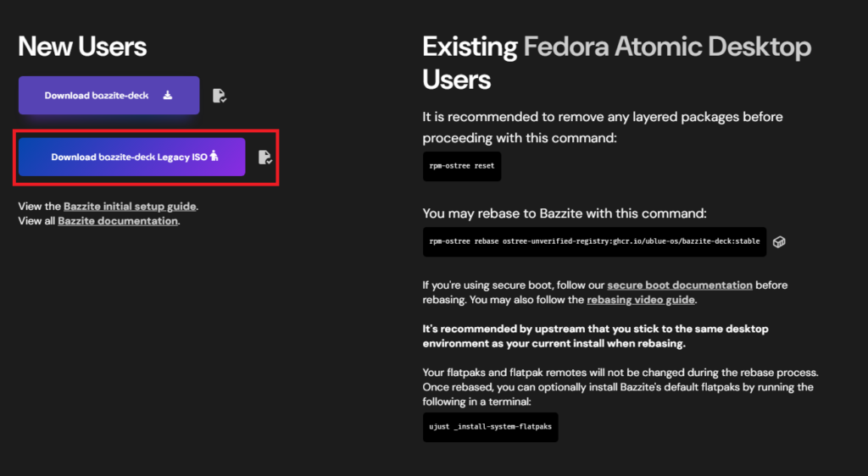The width and height of the screenshot is (868, 476).
Task: Click the person icon on Legacy ISO button
Action: (214, 157)
